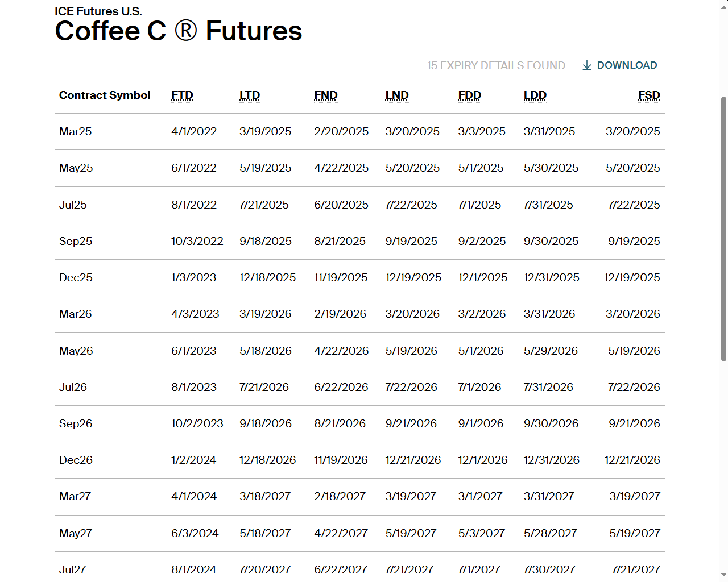
Task: Click the DOWNLOAD link text
Action: click(x=627, y=65)
